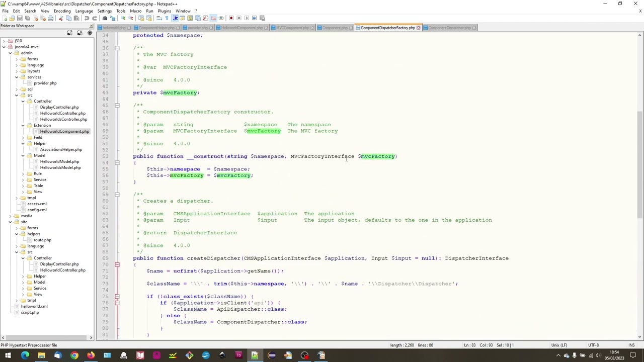644x362 pixels.
Task: Collapse code fold at line 53 constructor
Action: pos(117,162)
